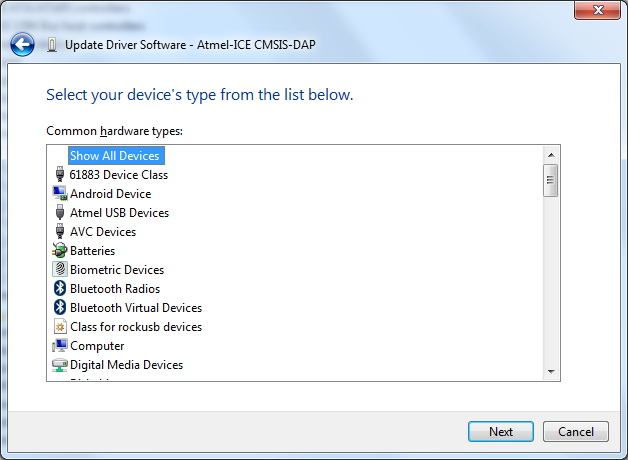Click the Digital Media Devices icon
The image size is (628, 460).
[x=59, y=365]
